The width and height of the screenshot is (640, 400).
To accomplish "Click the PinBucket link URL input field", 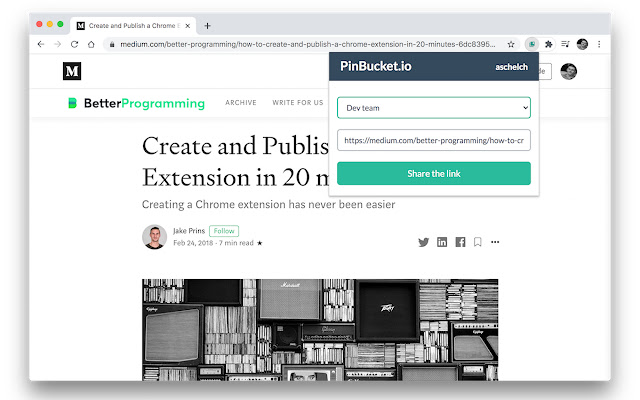I will pyautogui.click(x=433, y=140).
